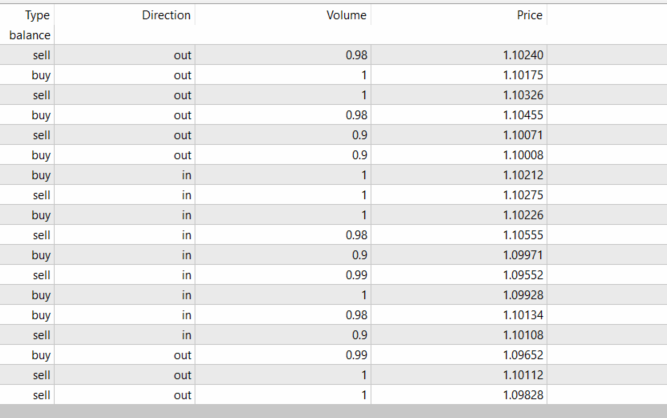Click price 1.10240

click(x=523, y=55)
